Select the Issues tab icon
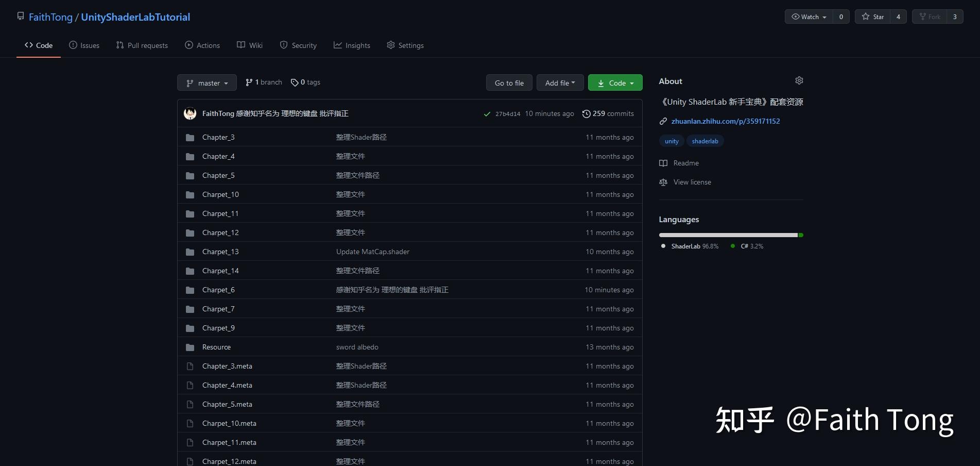The height and width of the screenshot is (466, 980). (x=73, y=45)
